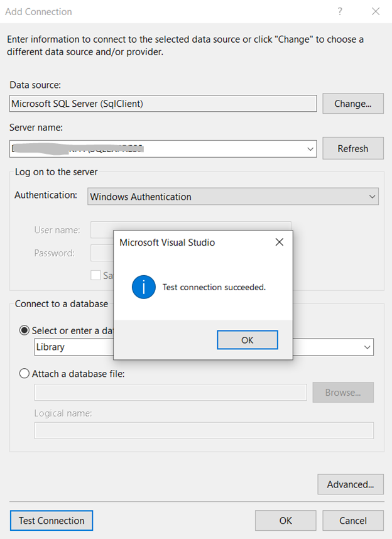Close the Add Connection dialog

point(376,11)
